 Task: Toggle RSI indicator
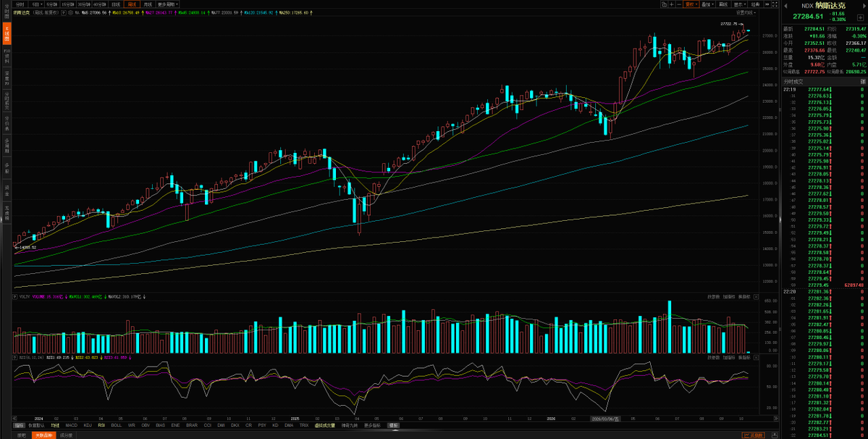tap(101, 425)
